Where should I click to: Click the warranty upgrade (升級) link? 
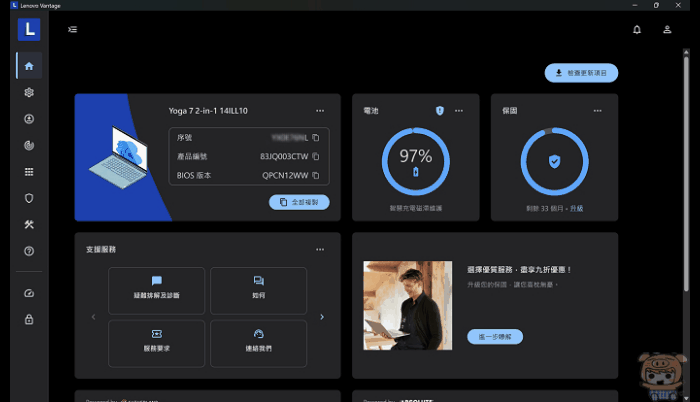tap(576, 209)
